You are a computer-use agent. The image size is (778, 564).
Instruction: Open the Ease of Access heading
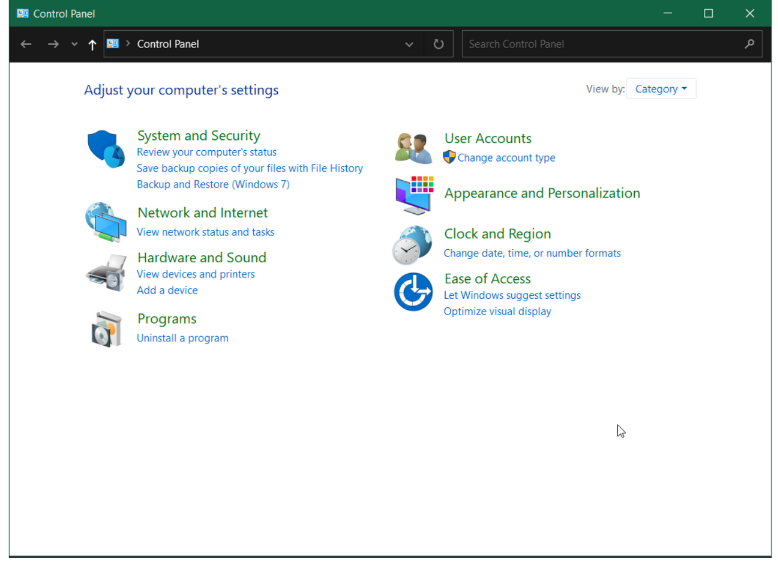487,279
